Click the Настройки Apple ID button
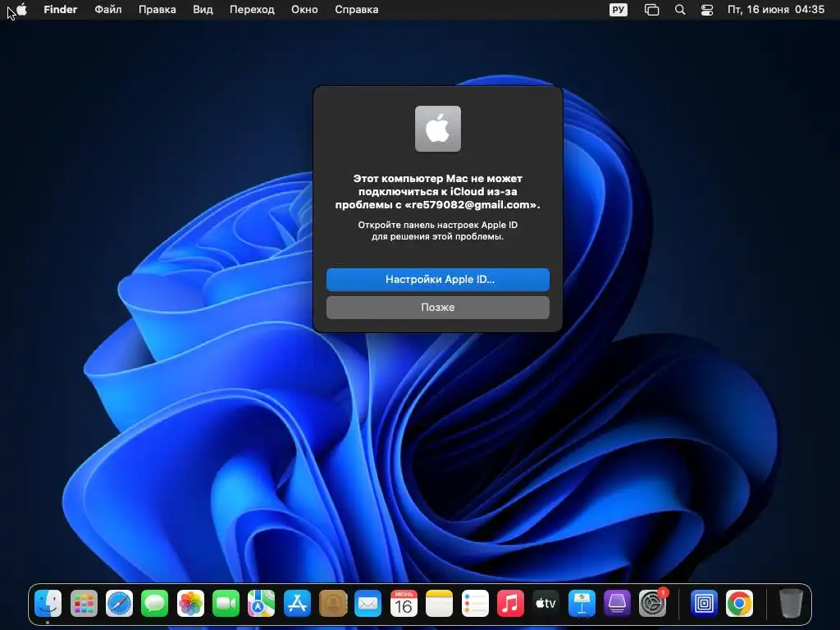The height and width of the screenshot is (630, 840). tap(438, 280)
